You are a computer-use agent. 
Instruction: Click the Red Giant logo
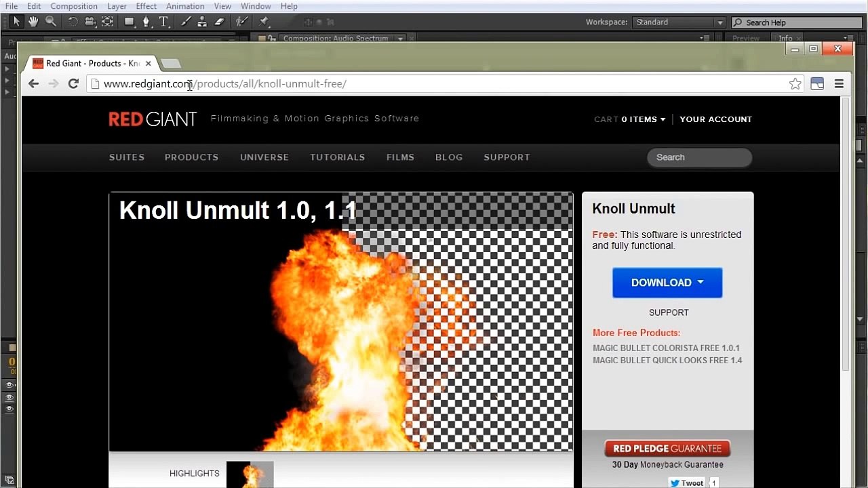click(x=153, y=119)
